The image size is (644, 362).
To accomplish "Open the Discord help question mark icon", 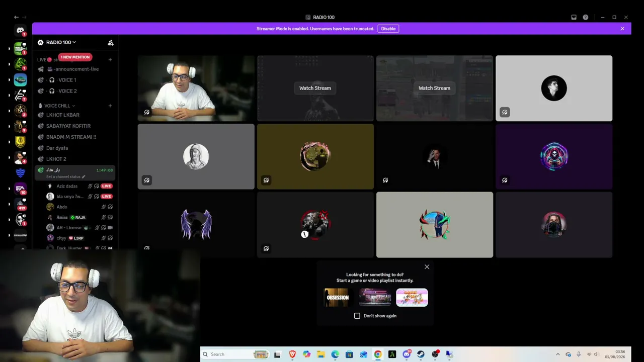I will [x=586, y=17].
